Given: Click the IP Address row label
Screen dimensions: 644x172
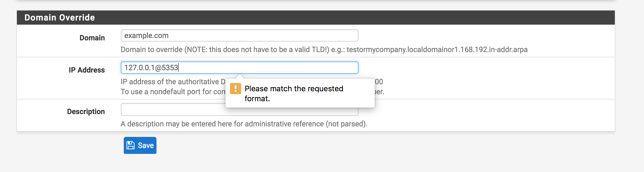Looking at the screenshot, I should (87, 70).
